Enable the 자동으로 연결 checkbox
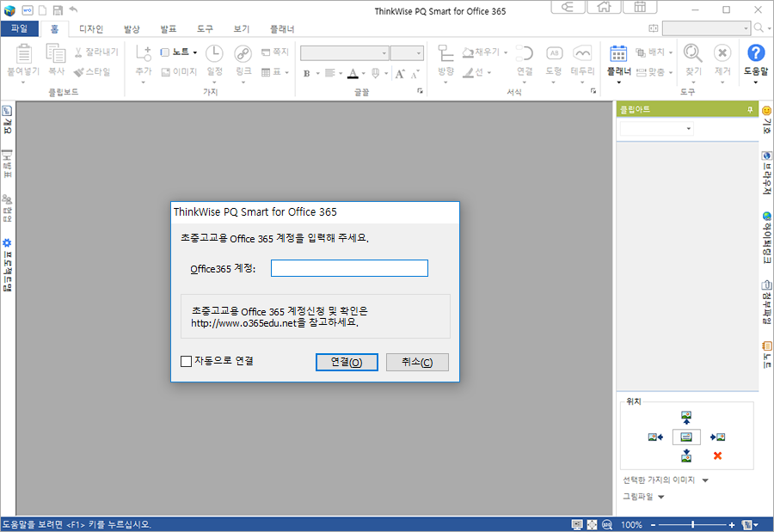 tap(186, 361)
